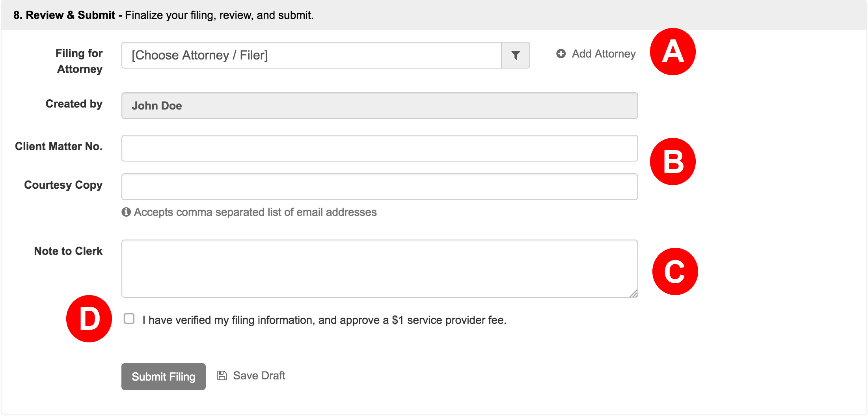The image size is (868, 418).
Task: Click inside the Note to Clerk textarea
Action: point(380,269)
